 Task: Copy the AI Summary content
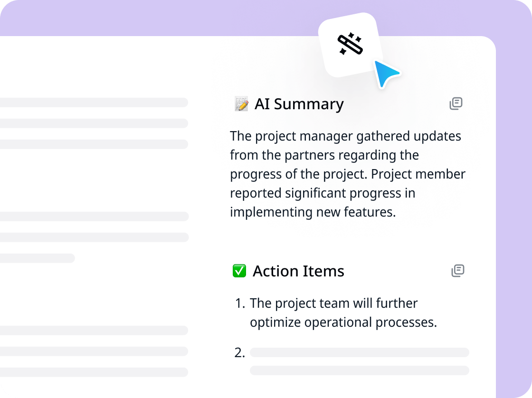(x=456, y=104)
